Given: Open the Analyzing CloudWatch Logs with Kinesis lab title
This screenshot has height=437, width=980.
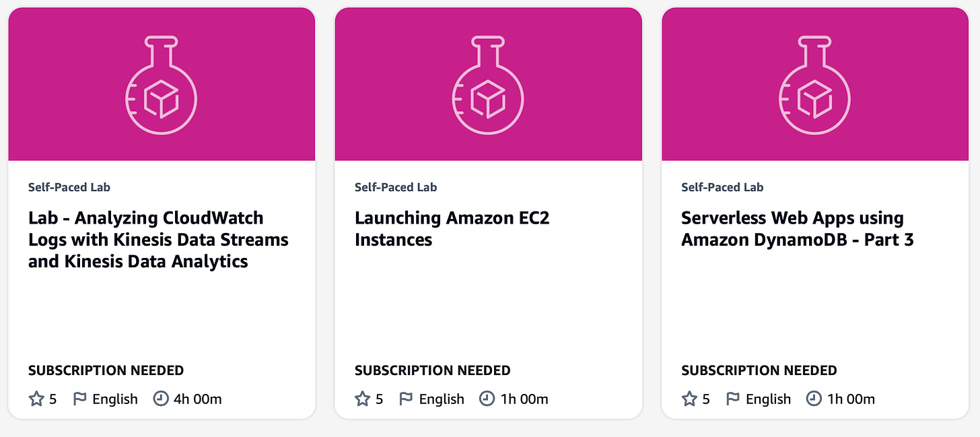Looking at the screenshot, I should click(158, 240).
